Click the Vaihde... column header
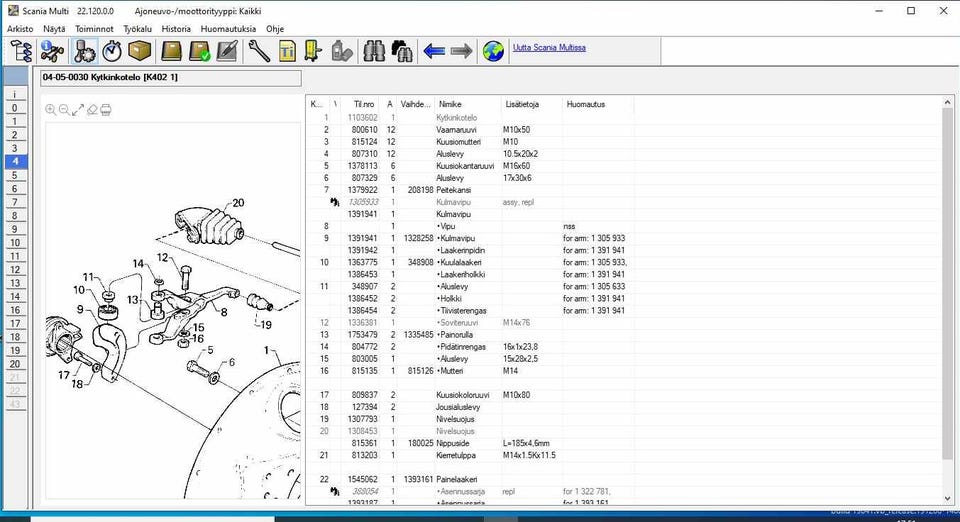This screenshot has width=960, height=522. click(x=416, y=104)
